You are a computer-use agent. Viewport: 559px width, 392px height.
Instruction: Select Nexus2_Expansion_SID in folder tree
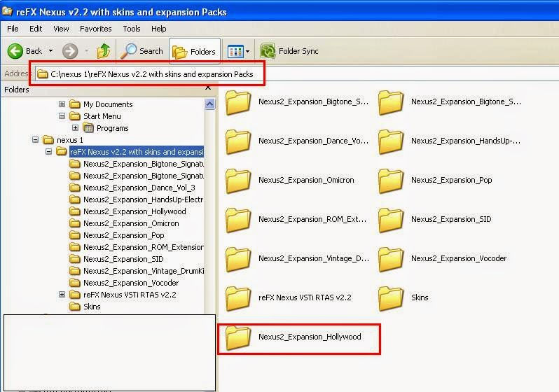[x=123, y=259]
